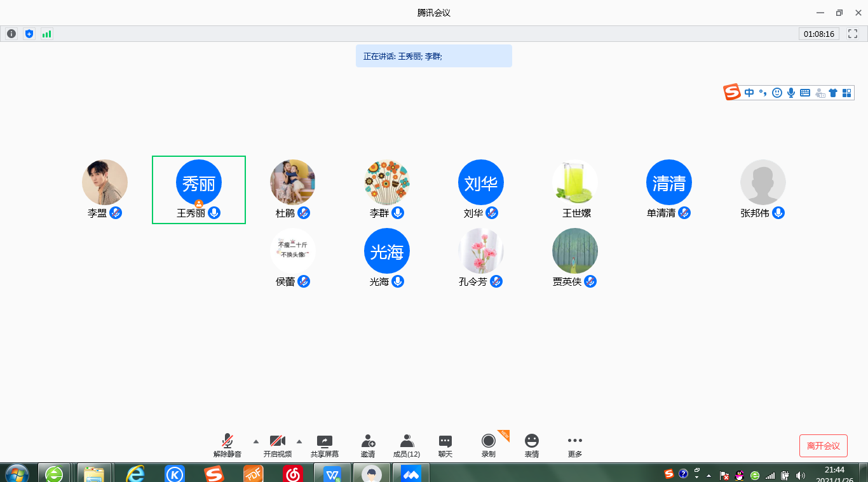Viewport: 868px width, 482px height.
Task: Open the 聊天 chat panel
Action: [x=445, y=446]
